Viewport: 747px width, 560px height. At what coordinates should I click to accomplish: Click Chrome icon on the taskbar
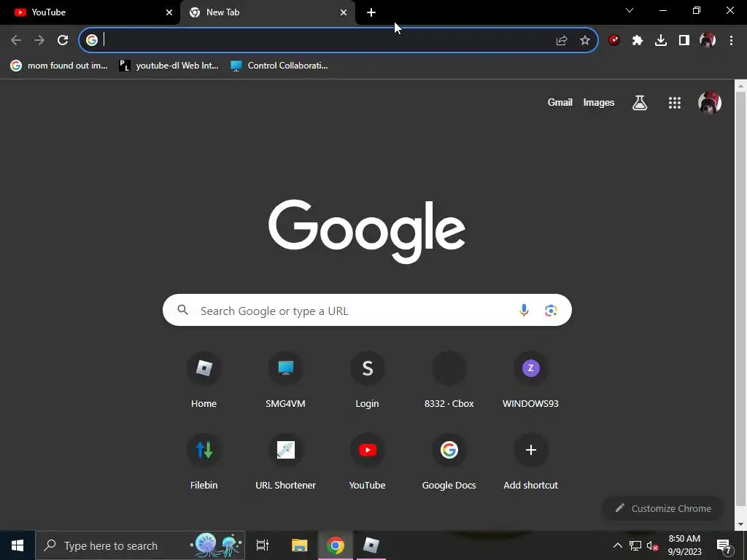tap(336, 545)
